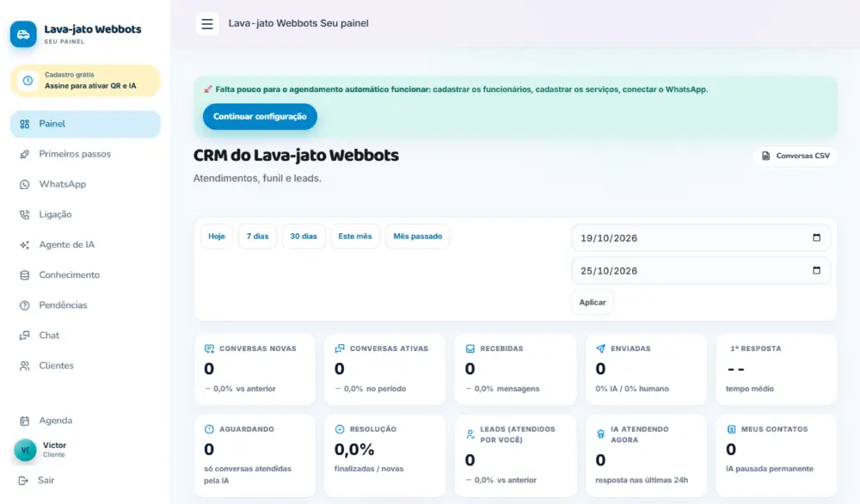Open the Agenda page
Image resolution: width=860 pixels, height=504 pixels.
85,421
